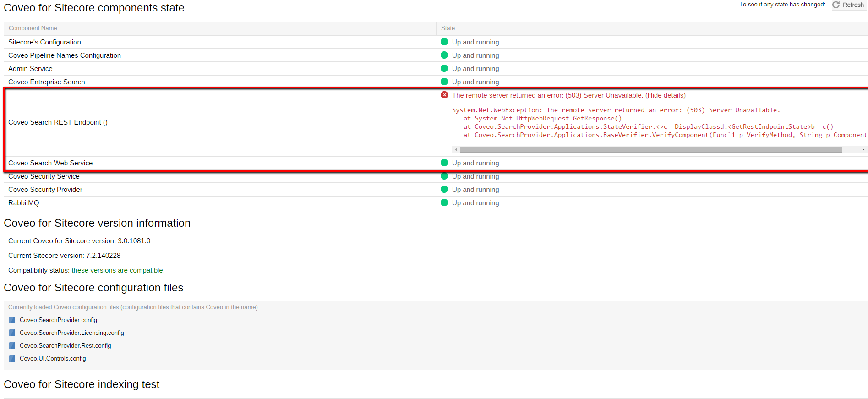Click the State column header
The height and width of the screenshot is (399, 868).
coord(652,28)
